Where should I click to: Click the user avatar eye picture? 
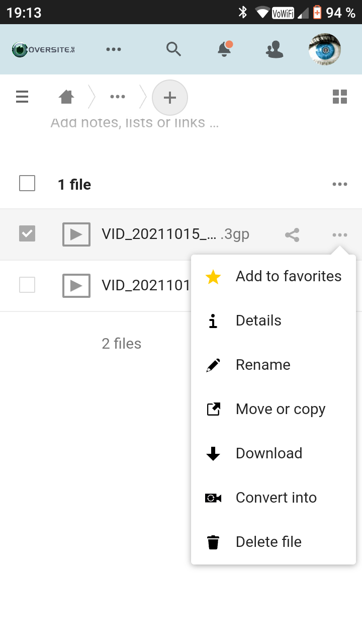pyautogui.click(x=324, y=49)
